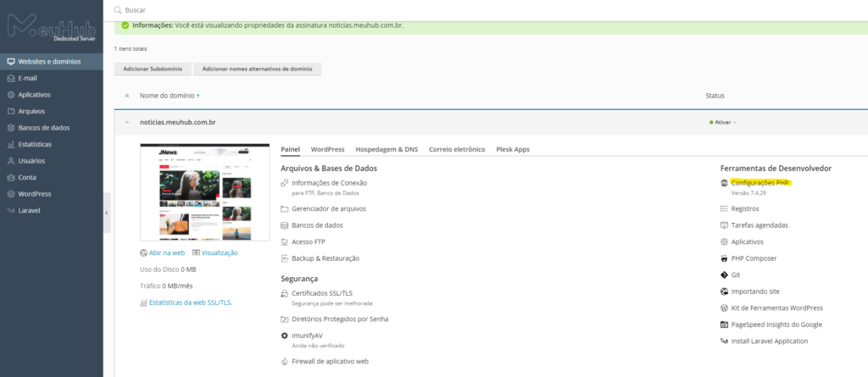
Task: Click Adicionar nomes alternativos de domínio
Action: click(258, 69)
